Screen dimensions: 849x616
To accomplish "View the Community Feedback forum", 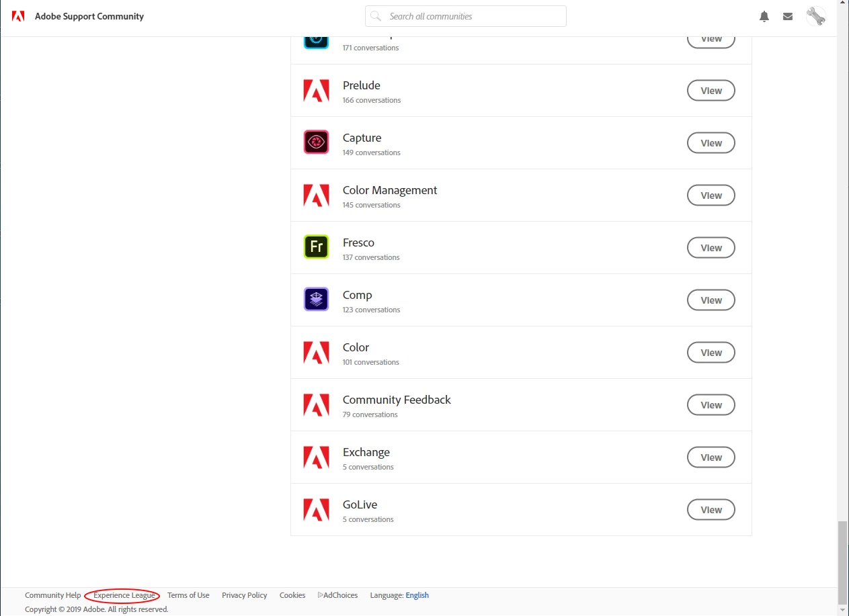I will click(x=711, y=405).
